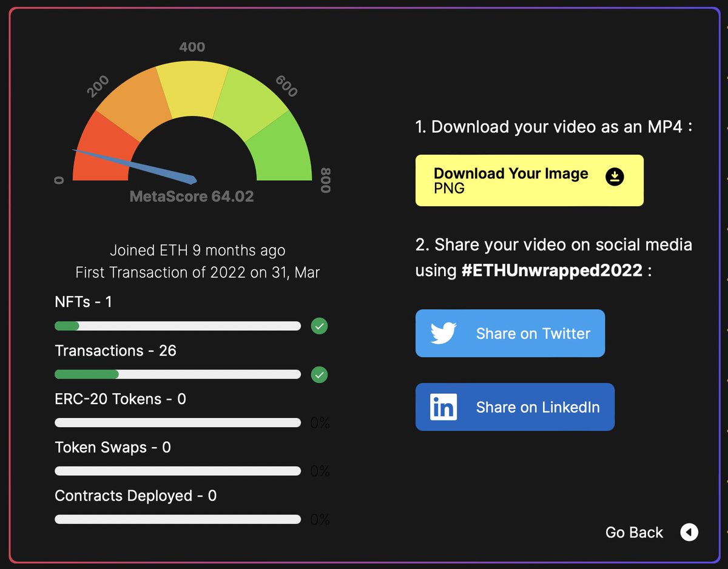Click the 'Token Swaps - 0' label
Screen dimensions: 728x569
[x=113, y=447]
